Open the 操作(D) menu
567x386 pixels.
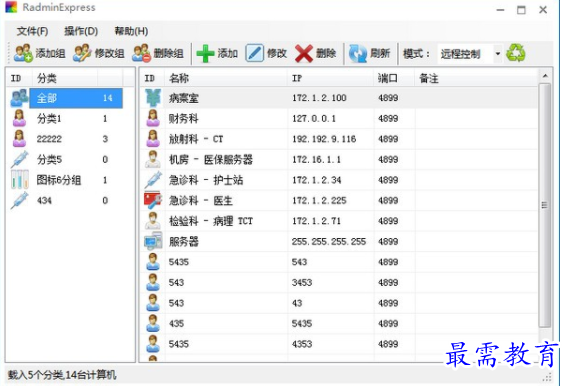[81, 31]
